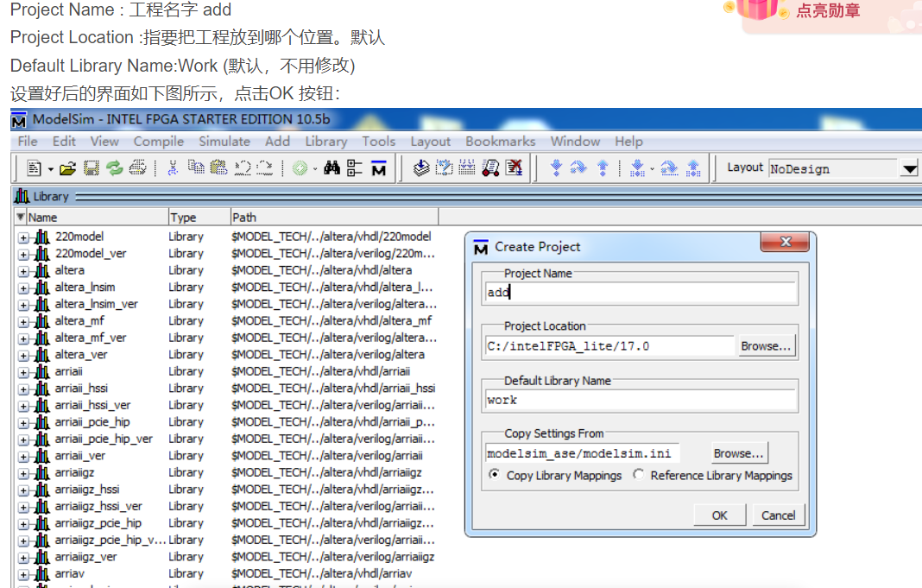Screen dimensions: 922x588
Task: Close the Create Project dialog
Action: coord(785,242)
